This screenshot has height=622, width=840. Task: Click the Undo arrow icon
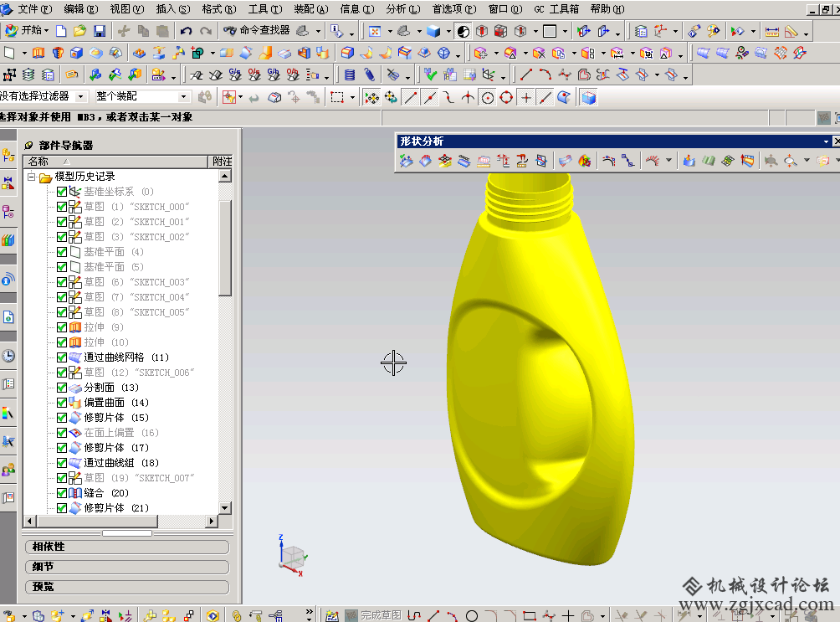[x=186, y=31]
